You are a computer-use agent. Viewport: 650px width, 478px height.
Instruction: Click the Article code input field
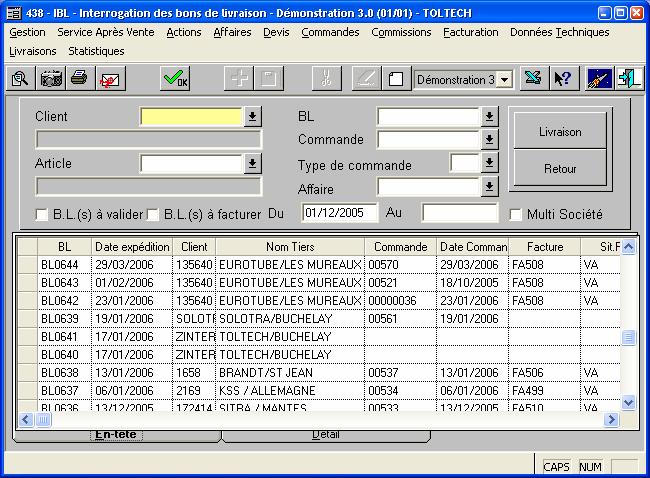click(192, 163)
